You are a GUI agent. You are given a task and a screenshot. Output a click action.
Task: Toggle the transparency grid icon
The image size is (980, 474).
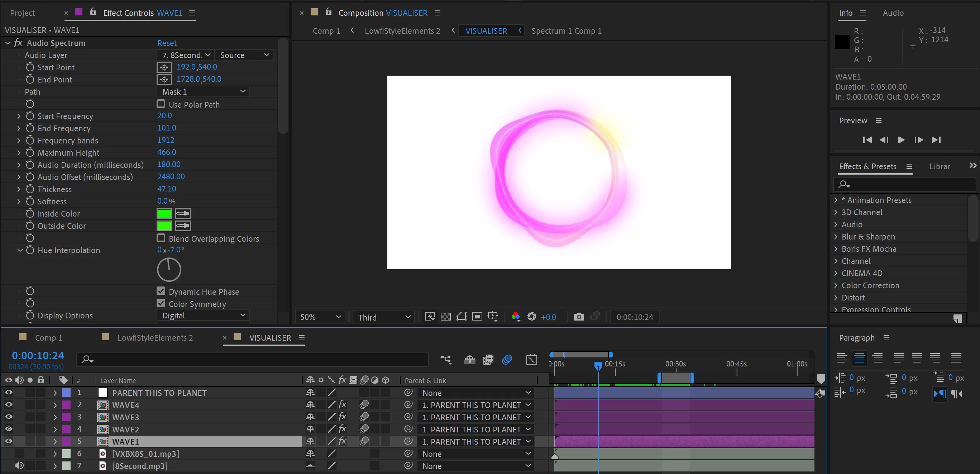pos(445,317)
